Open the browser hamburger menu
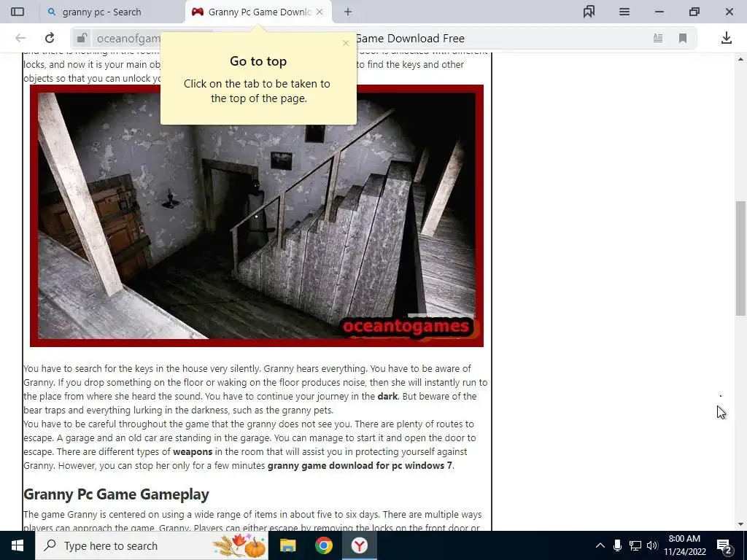The height and width of the screenshot is (560, 747). (x=624, y=12)
